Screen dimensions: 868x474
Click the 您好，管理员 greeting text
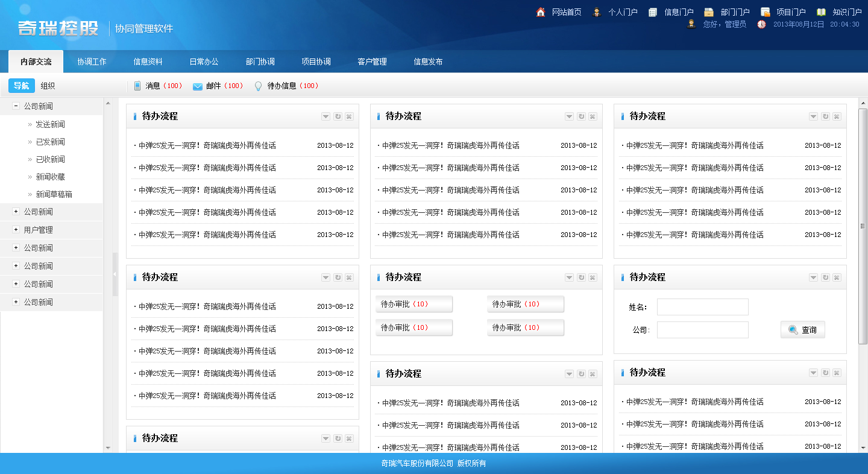point(725,24)
